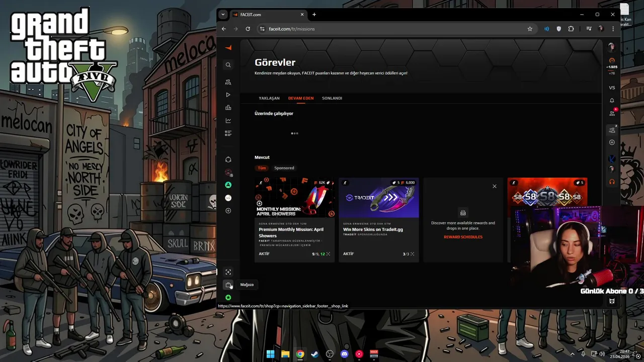This screenshot has width=644, height=362.
Task: Click the play triangle icon in sidebar
Action: click(228, 95)
